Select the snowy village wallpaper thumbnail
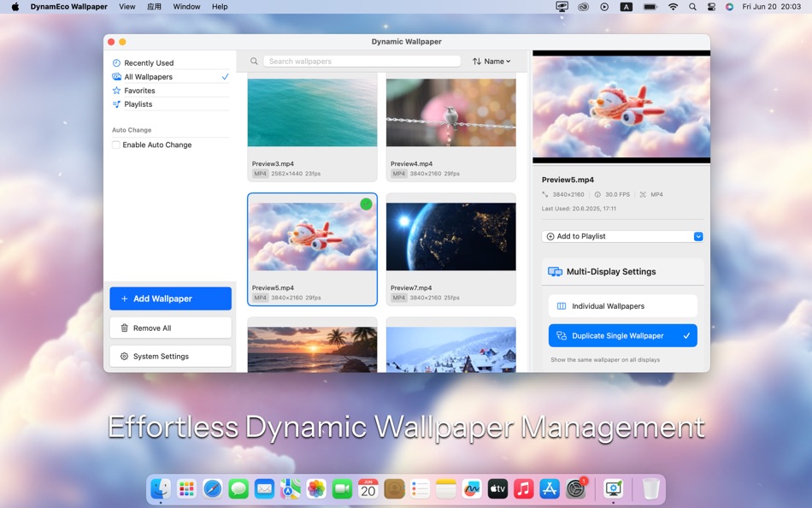This screenshot has height=508, width=812. [x=451, y=350]
